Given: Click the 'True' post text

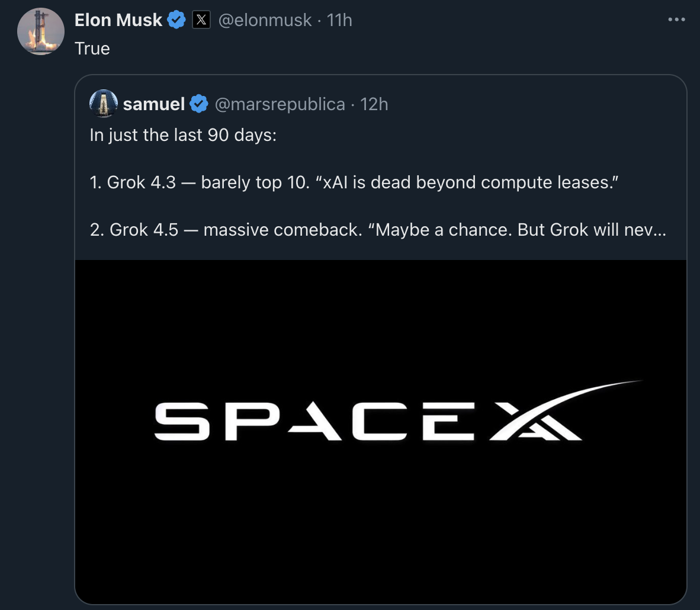Looking at the screenshot, I should (92, 48).
